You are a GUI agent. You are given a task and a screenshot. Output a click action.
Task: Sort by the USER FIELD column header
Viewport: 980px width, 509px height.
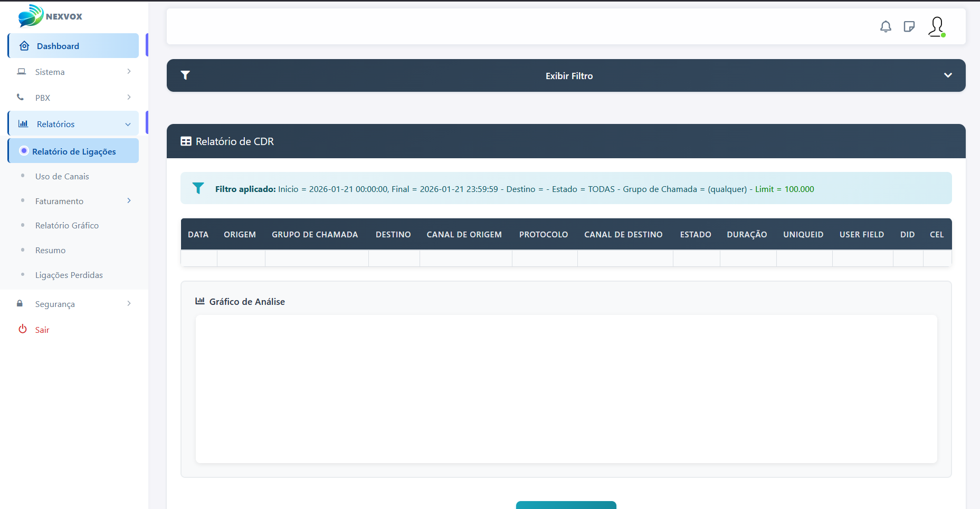[862, 234]
